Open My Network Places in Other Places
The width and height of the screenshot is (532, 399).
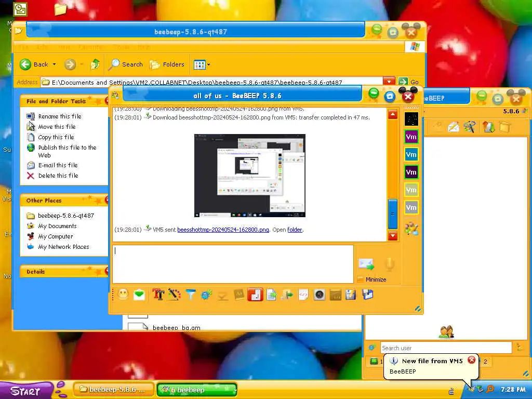click(63, 247)
